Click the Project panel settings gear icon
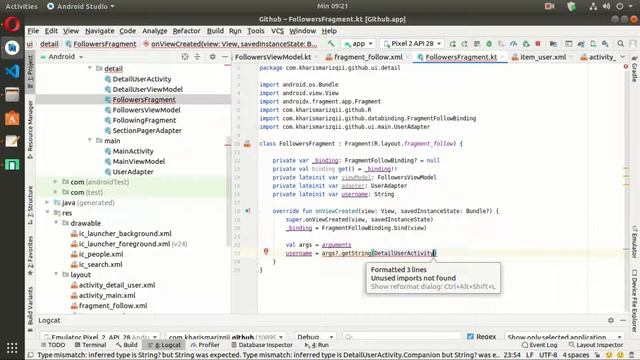This screenshot has width=640, height=360. click(212, 57)
